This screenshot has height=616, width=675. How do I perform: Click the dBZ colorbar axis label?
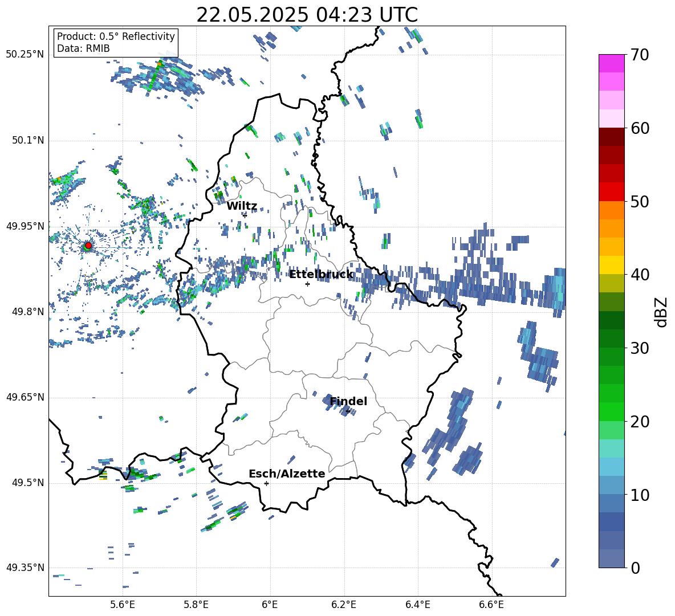point(662,312)
